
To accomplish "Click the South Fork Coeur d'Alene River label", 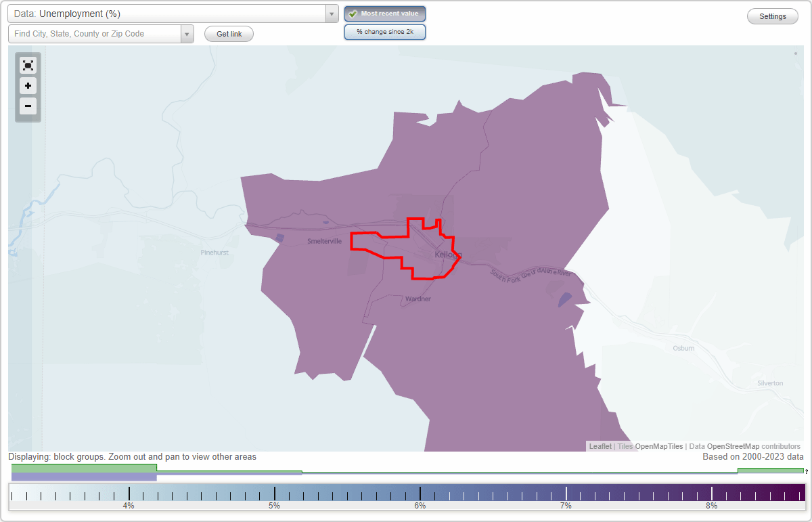I will coord(532,274).
